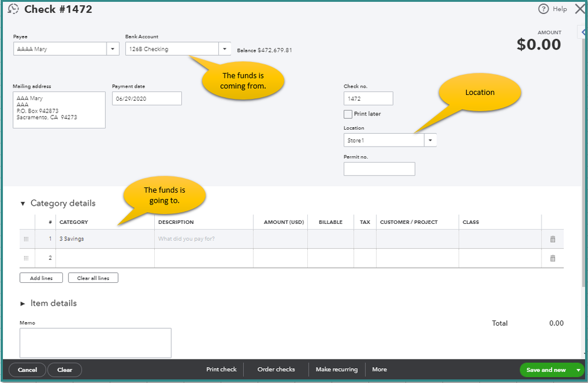Open the Bank Account dropdown arrow
Image resolution: width=588 pixels, height=383 pixels.
click(x=225, y=49)
